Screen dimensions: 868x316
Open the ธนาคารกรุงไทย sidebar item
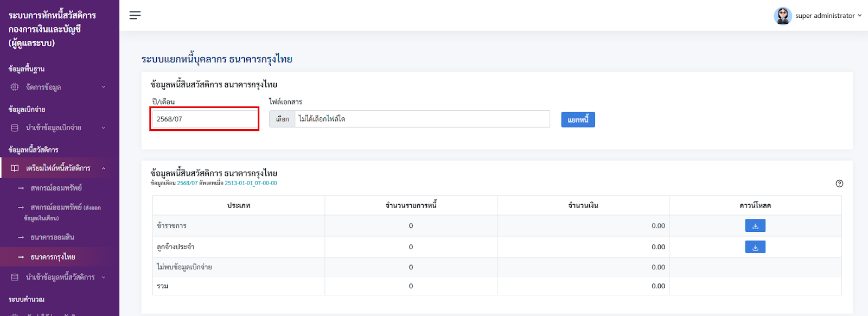[53, 257]
